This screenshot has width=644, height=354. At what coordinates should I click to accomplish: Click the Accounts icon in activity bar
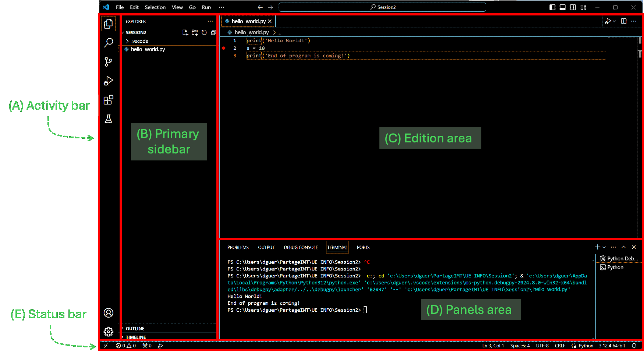(x=109, y=313)
